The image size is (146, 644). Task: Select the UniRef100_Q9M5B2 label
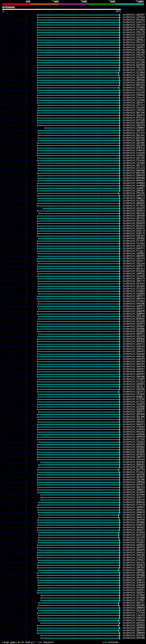(x=133, y=254)
